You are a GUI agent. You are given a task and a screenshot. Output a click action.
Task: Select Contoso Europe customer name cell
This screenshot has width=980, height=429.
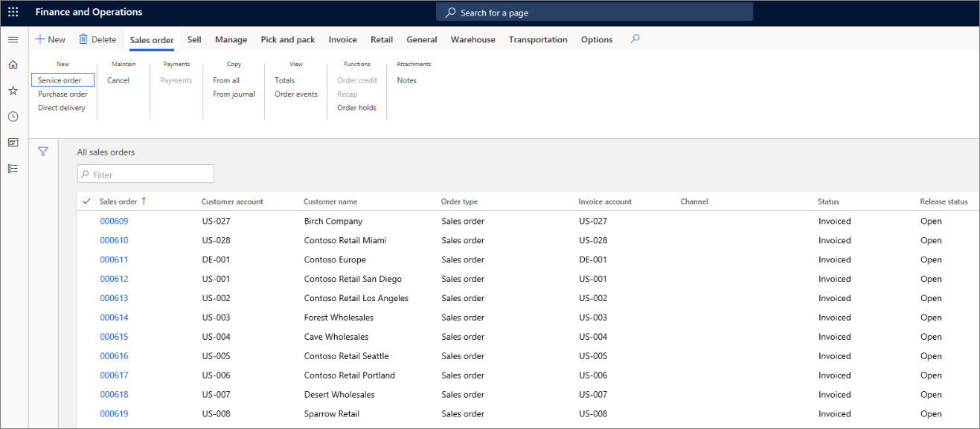335,259
